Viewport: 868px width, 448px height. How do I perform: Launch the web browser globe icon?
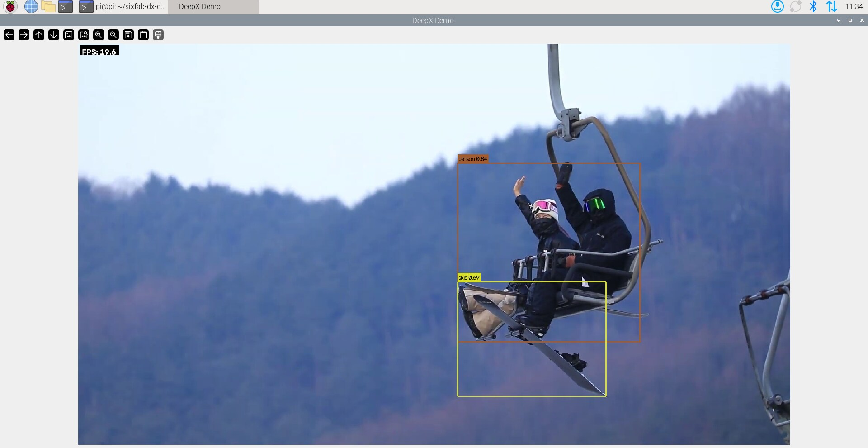31,7
